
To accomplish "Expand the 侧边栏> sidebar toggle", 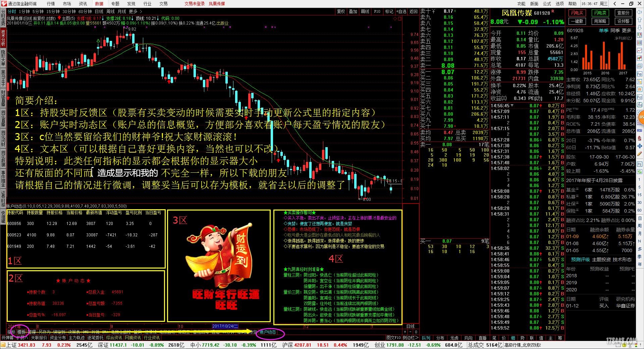I will click(x=411, y=338).
